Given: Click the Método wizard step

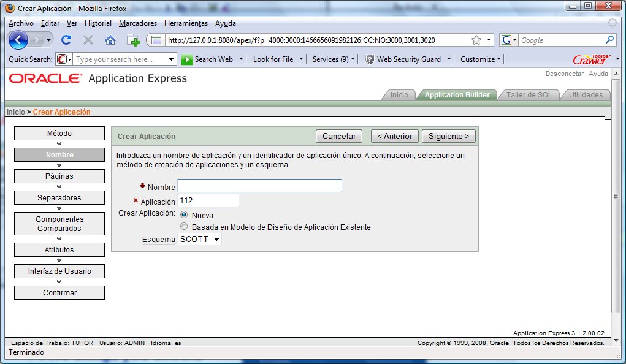Looking at the screenshot, I should click(x=59, y=134).
